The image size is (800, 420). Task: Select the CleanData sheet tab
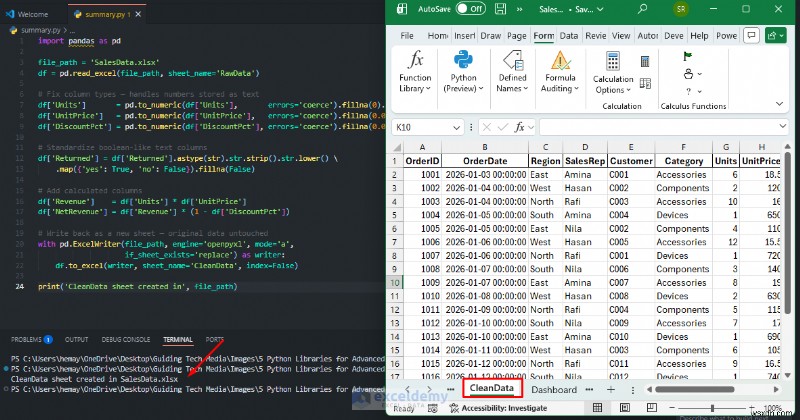click(x=492, y=388)
